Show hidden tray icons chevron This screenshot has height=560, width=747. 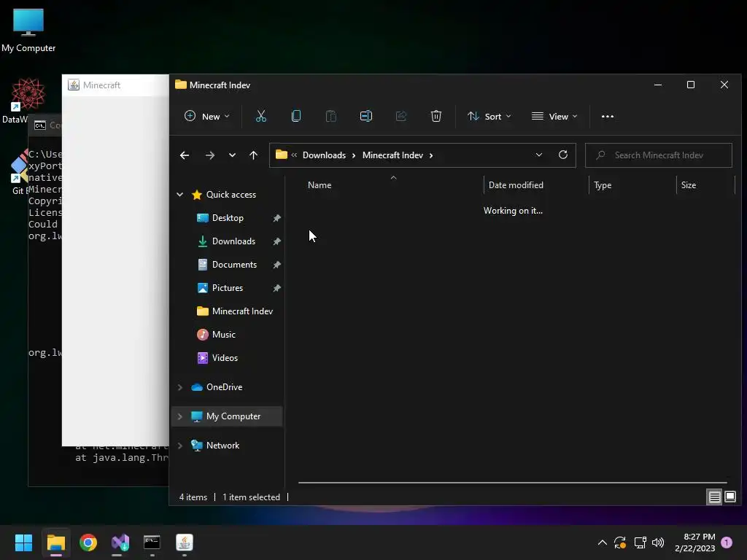[602, 542]
